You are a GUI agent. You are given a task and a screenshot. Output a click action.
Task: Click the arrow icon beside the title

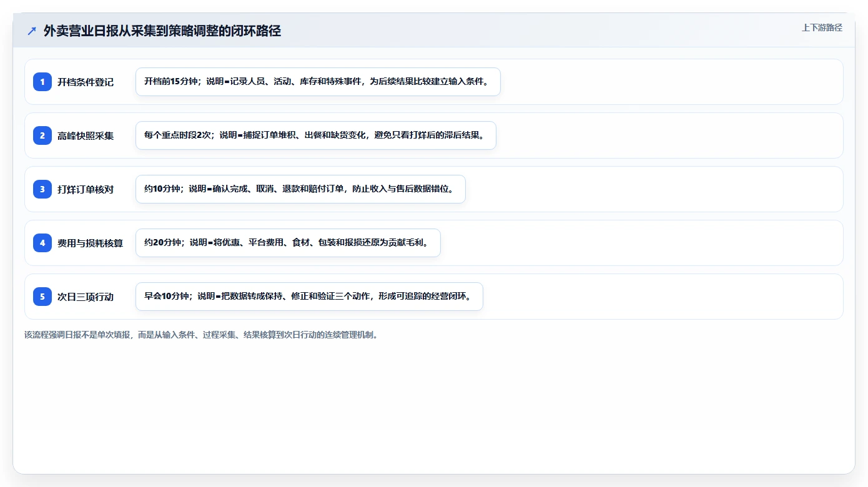pyautogui.click(x=32, y=31)
